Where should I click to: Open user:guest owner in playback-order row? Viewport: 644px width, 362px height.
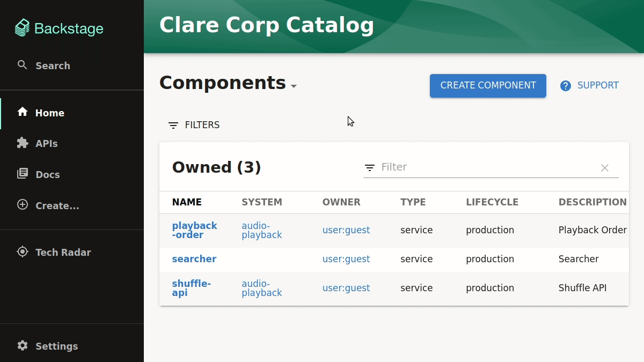(x=346, y=230)
